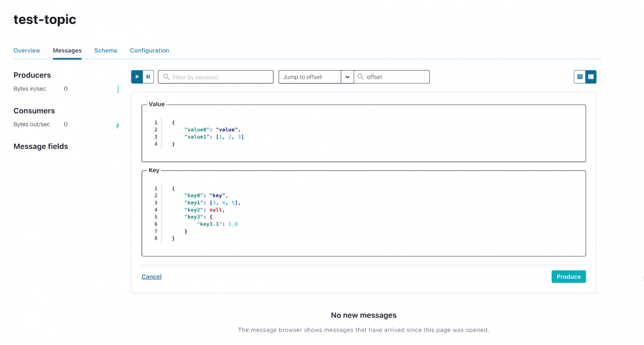644x345 pixels.
Task: Switch to list (rows) view icon
Action: pos(580,77)
